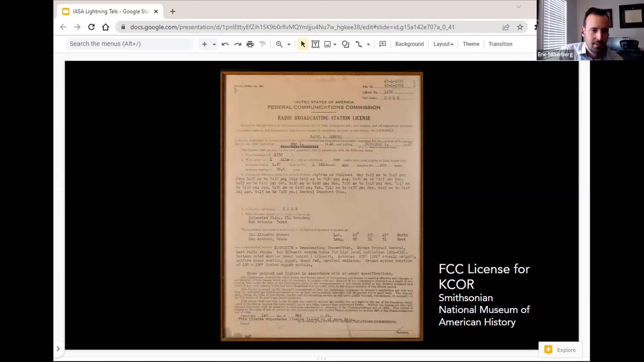Open the Chrome tab search chevron

click(x=519, y=7)
